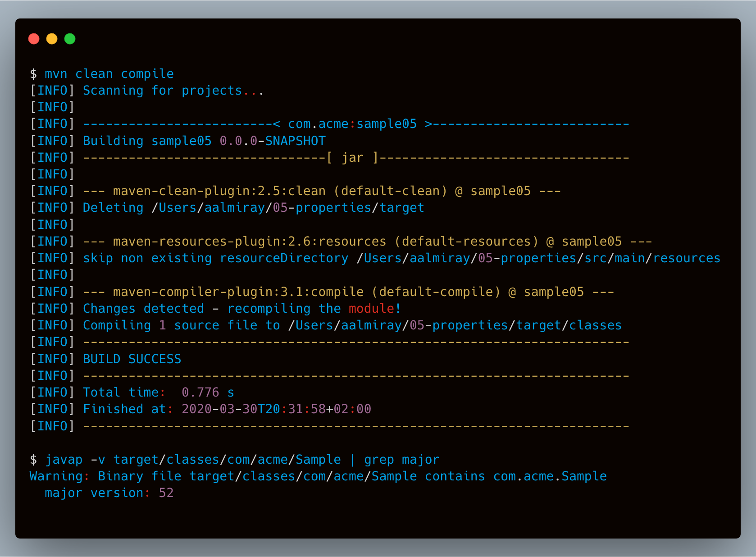
Task: Click the "mvn clean compile" command text
Action: pyautogui.click(x=109, y=74)
